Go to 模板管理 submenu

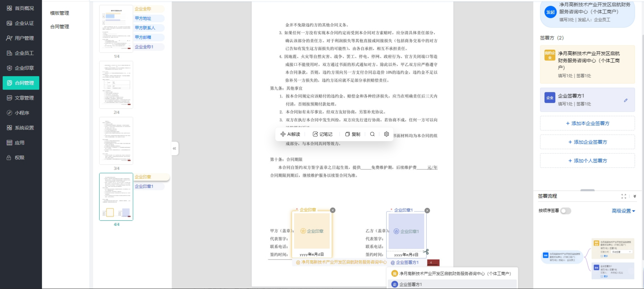coord(59,13)
